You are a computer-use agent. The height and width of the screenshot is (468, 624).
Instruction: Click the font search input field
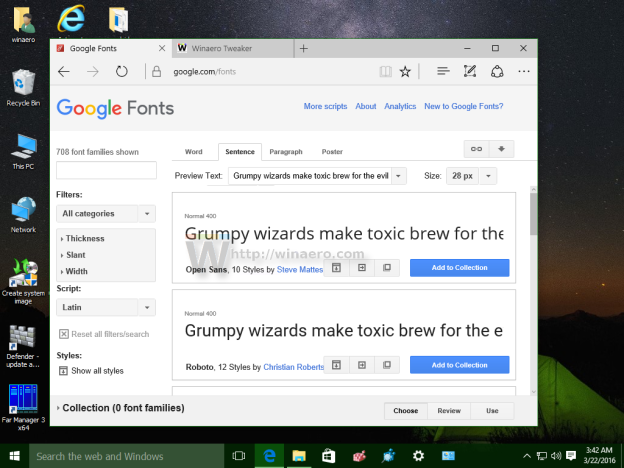106,170
